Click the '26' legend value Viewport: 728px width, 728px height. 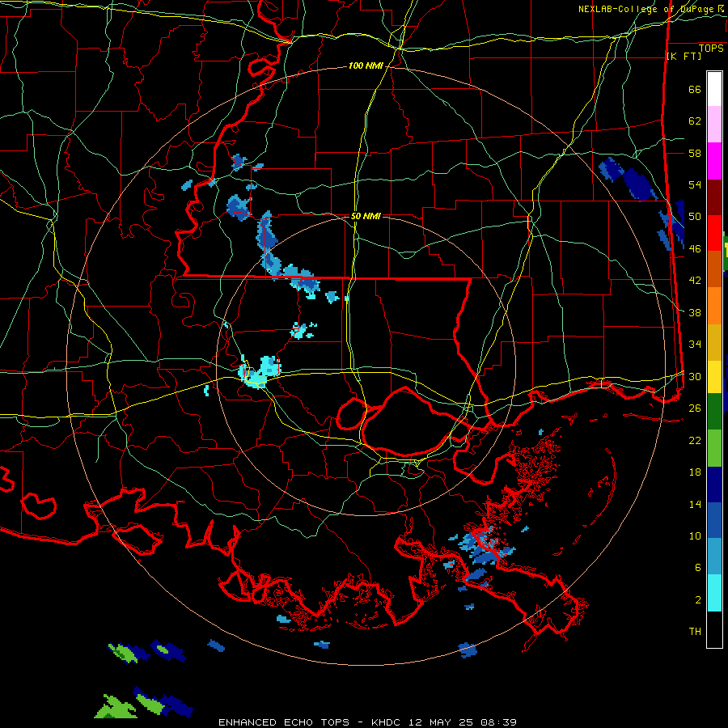pos(695,408)
